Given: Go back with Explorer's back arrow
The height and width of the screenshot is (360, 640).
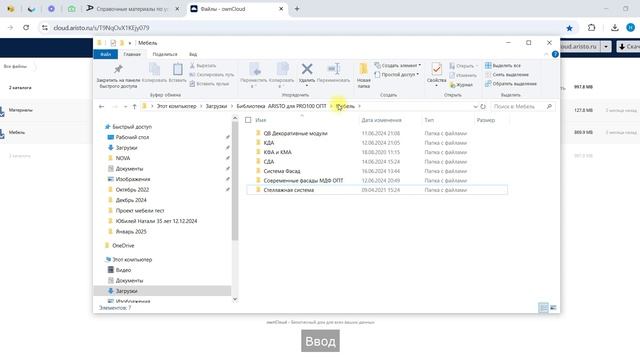Looking at the screenshot, I should (x=101, y=107).
